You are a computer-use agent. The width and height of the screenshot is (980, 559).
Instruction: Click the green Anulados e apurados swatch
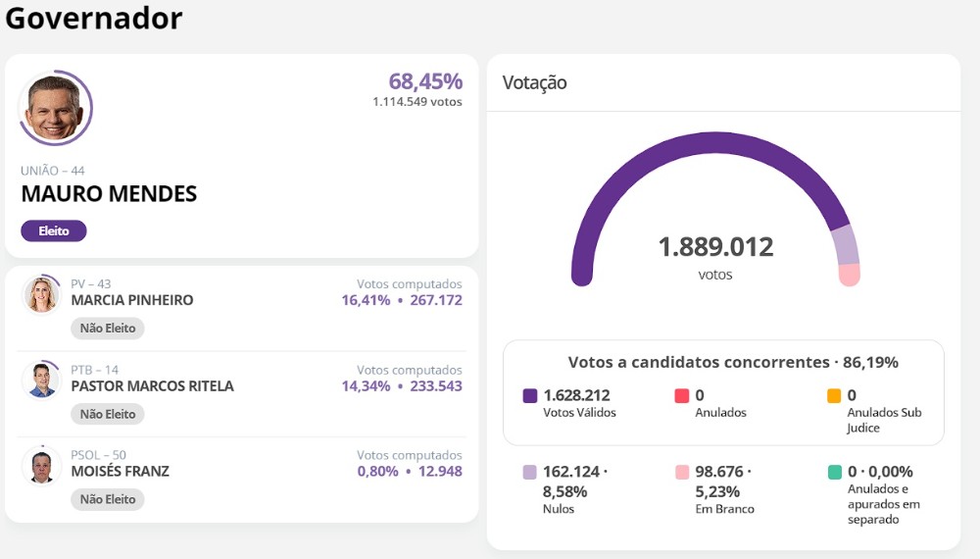[x=834, y=473]
